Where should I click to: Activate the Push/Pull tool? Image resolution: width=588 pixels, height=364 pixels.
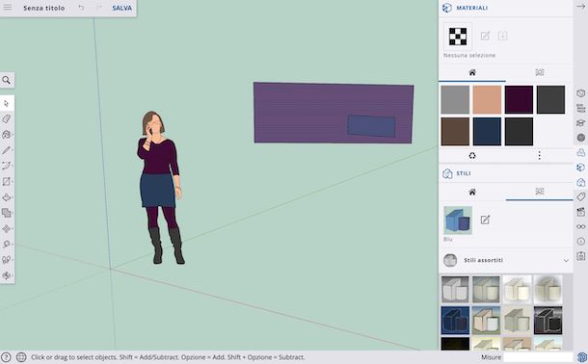7,197
